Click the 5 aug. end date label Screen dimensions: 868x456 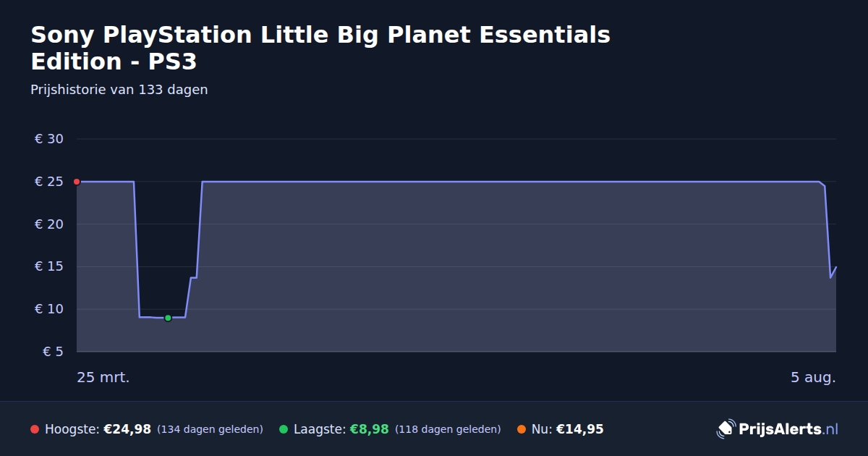point(813,377)
